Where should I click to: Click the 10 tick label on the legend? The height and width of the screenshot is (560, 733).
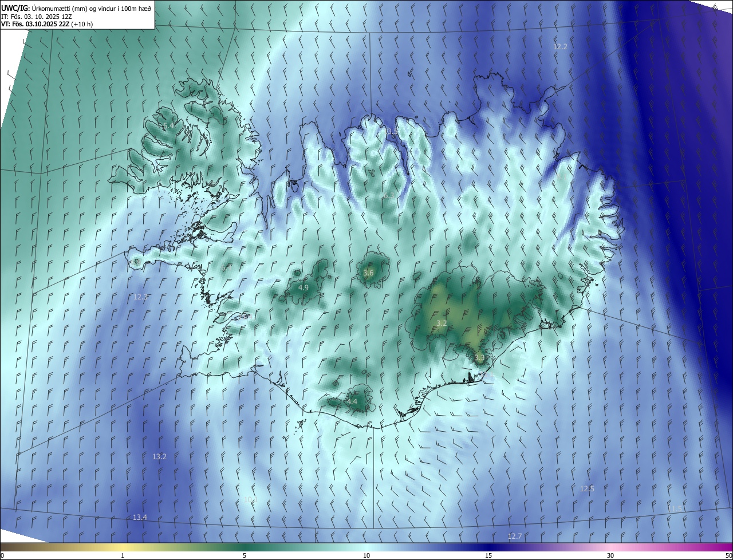pyautogui.click(x=366, y=555)
